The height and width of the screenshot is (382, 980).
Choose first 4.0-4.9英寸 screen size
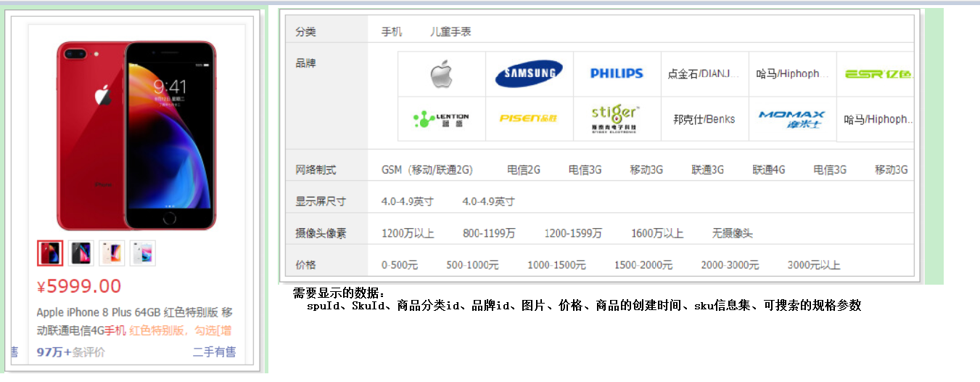point(408,201)
